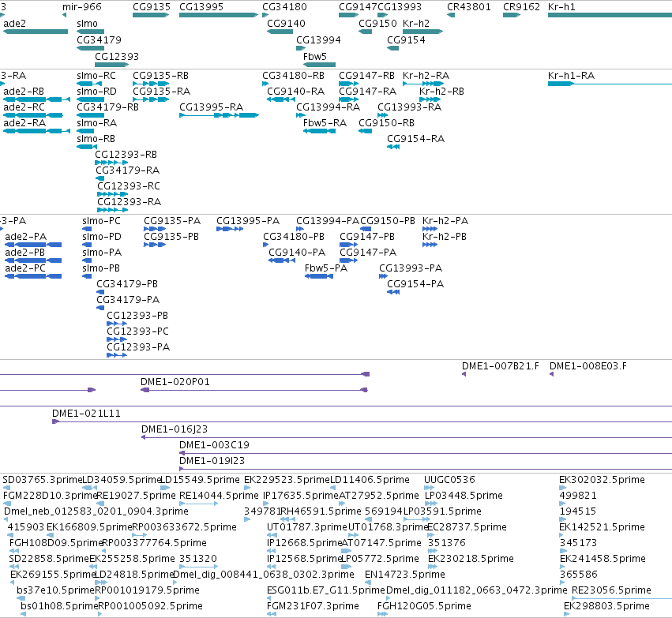Select the CR43801 gene label

pyautogui.click(x=469, y=7)
